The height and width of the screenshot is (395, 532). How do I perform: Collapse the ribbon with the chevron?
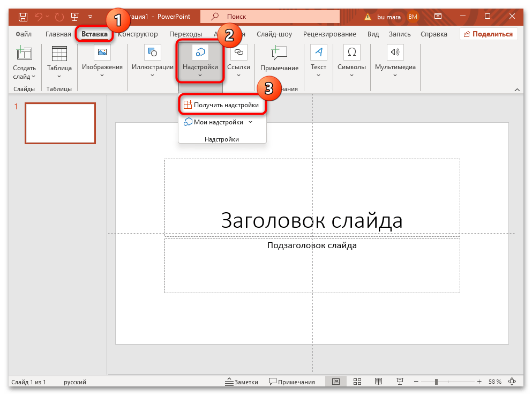click(516, 89)
